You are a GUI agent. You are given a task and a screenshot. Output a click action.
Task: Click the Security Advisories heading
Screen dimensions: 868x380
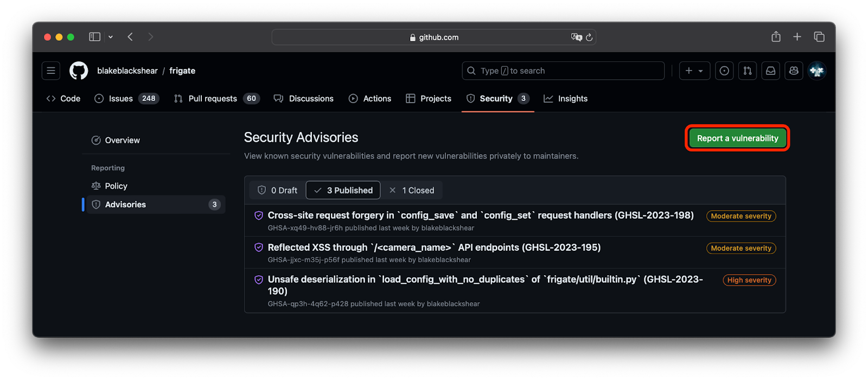pyautogui.click(x=301, y=137)
